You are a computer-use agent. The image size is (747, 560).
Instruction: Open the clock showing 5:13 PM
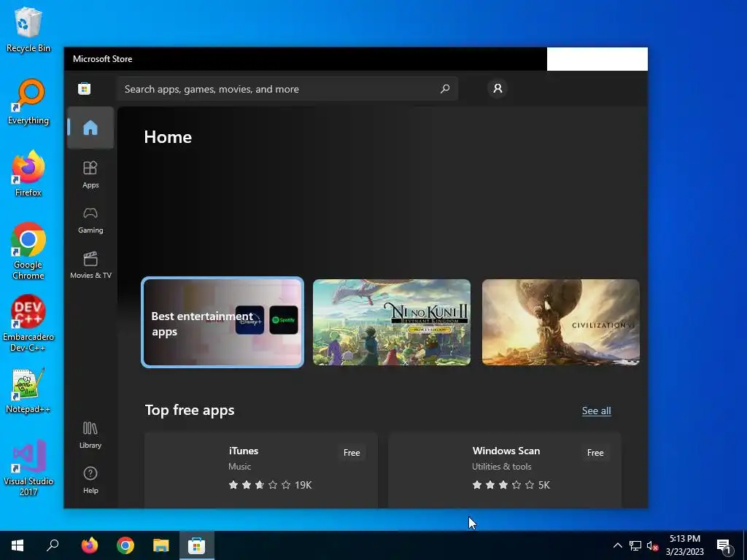click(x=684, y=545)
